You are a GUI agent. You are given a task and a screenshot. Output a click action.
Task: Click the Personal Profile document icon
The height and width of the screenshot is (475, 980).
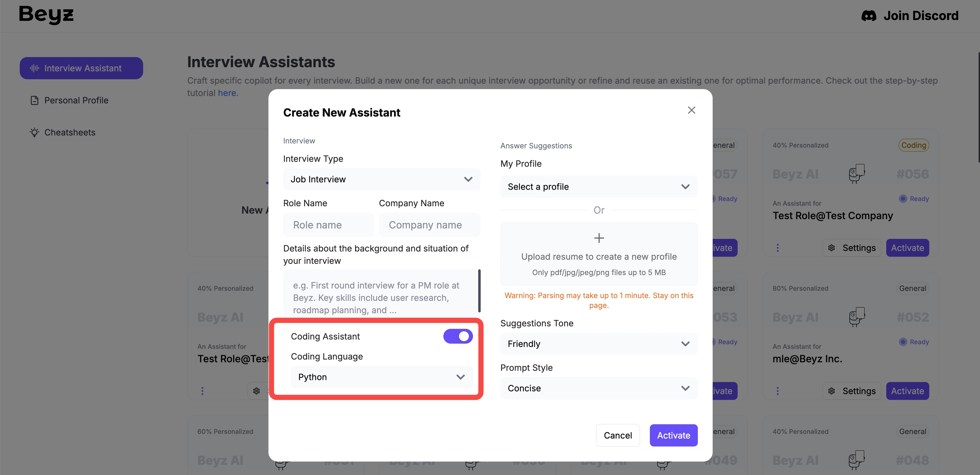[x=35, y=100]
